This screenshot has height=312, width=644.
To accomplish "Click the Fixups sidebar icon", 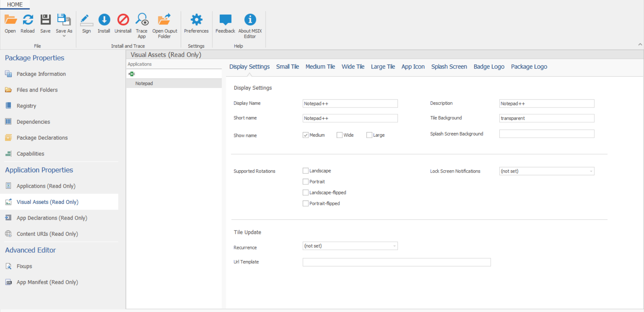I will 8,266.
